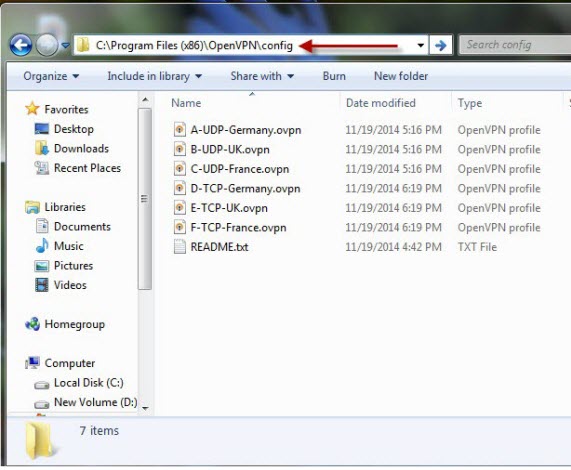Click the New folder button
This screenshot has height=470, width=571.
pyautogui.click(x=401, y=76)
